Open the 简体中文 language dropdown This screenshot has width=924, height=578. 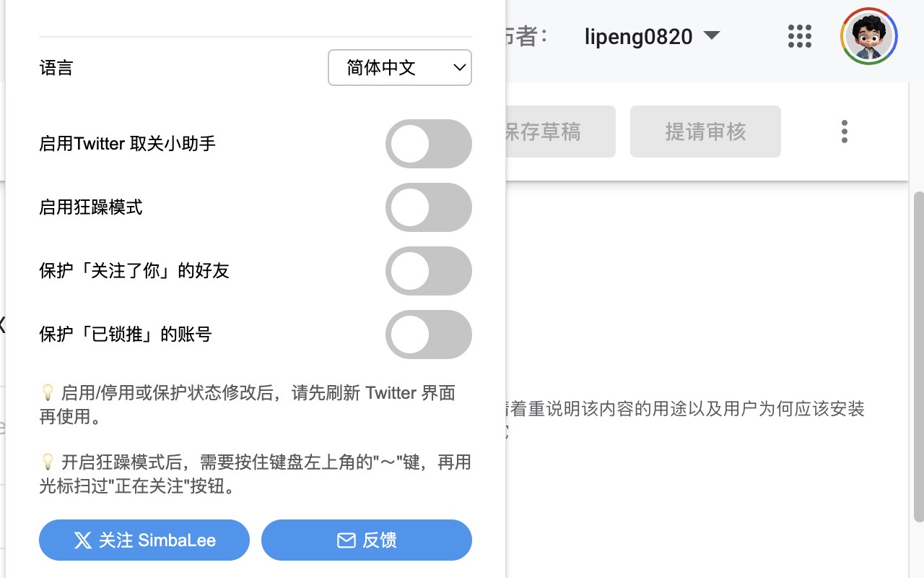click(399, 68)
